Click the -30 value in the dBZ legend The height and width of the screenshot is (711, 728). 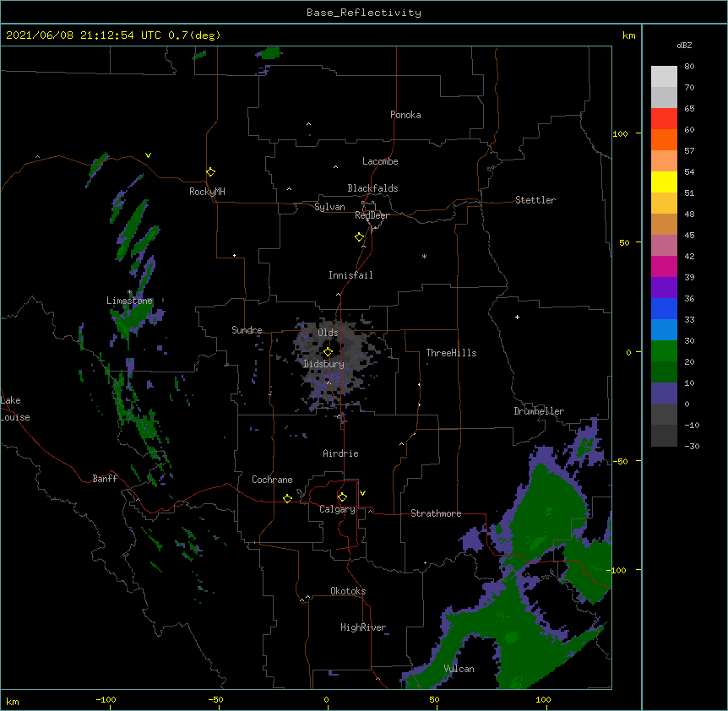coord(692,447)
